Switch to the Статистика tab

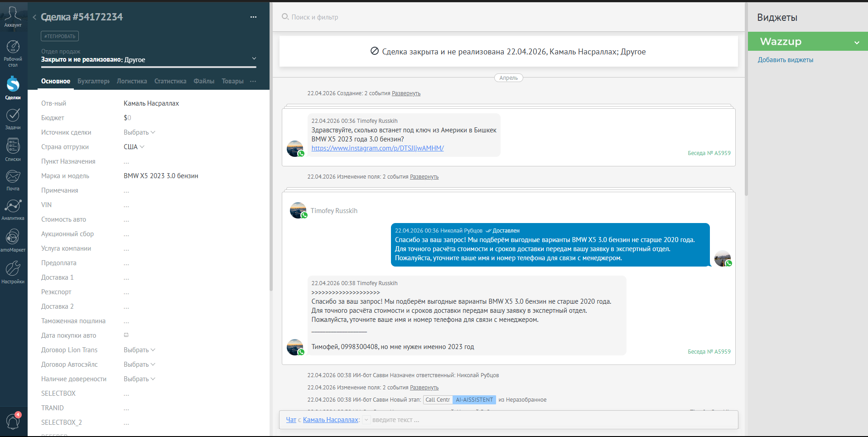170,81
